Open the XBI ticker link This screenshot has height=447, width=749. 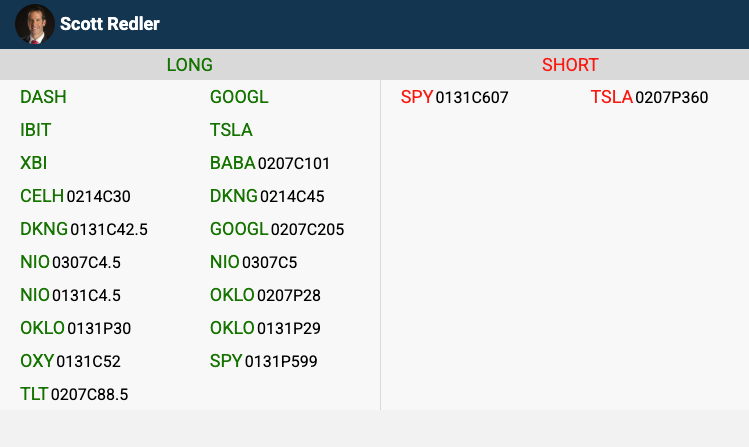tap(33, 163)
